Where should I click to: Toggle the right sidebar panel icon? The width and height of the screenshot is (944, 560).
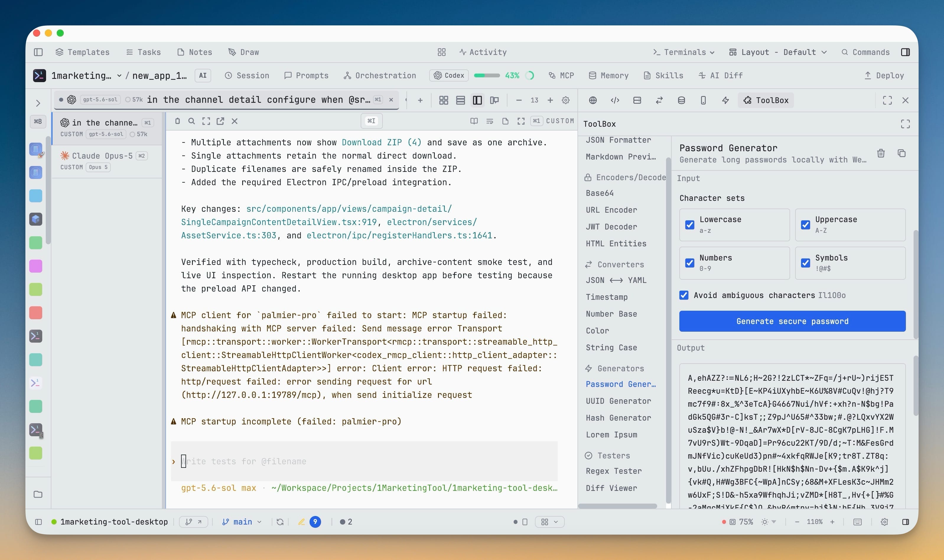[905, 52]
